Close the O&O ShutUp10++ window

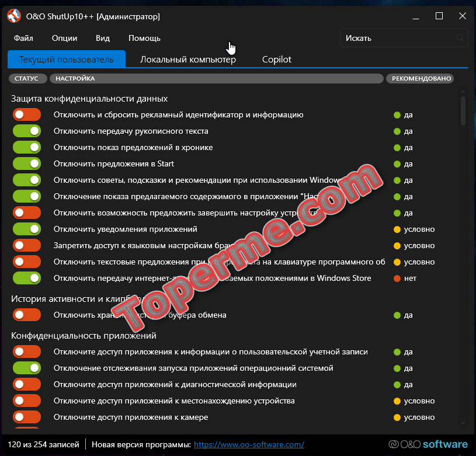click(x=463, y=16)
